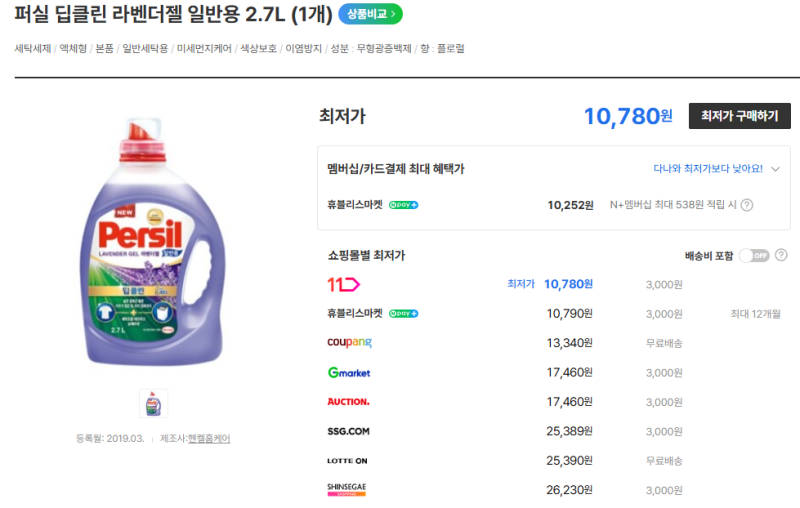Select the small Persil thumbnail image

pos(153,403)
